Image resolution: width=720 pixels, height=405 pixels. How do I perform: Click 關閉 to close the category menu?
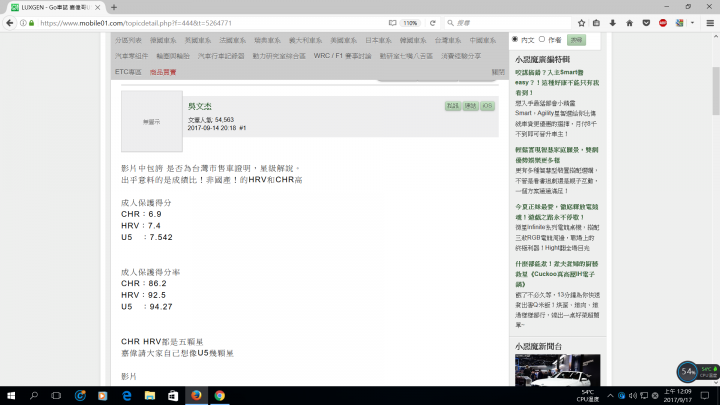[x=498, y=72]
